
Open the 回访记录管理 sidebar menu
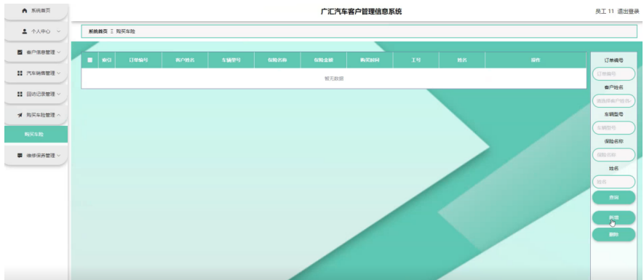coord(36,95)
